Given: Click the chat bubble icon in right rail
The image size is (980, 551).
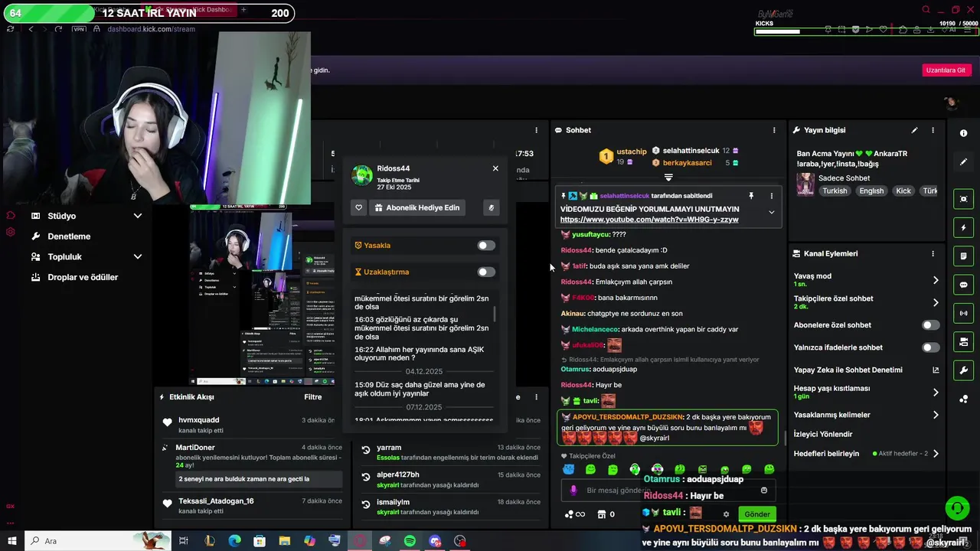Looking at the screenshot, I should 963,285.
